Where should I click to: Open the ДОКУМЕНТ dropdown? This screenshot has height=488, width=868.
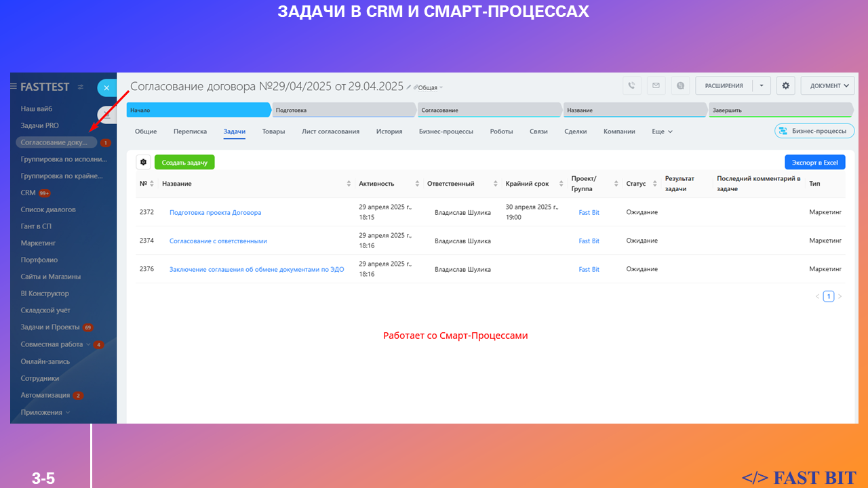click(x=828, y=86)
